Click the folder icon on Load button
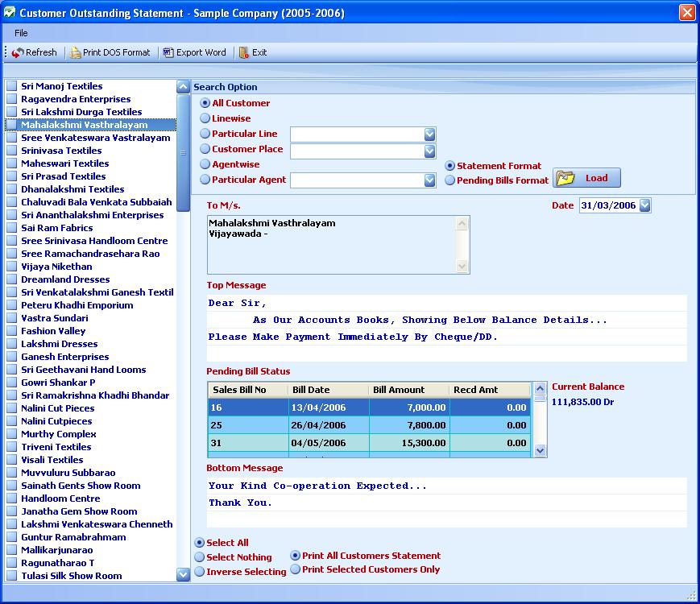700x604 pixels. (x=565, y=178)
